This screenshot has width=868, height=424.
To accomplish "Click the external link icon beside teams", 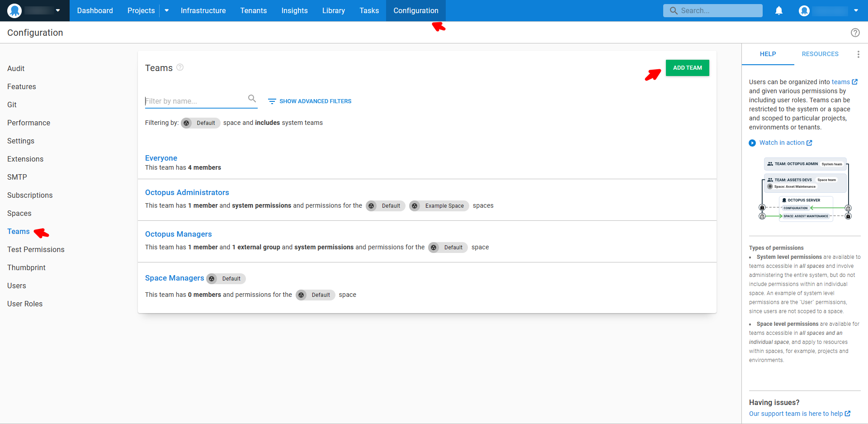I will pyautogui.click(x=855, y=82).
